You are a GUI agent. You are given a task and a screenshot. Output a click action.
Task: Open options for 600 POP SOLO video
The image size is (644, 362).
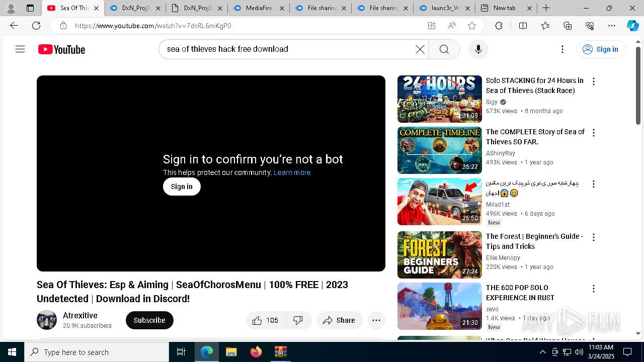(594, 289)
